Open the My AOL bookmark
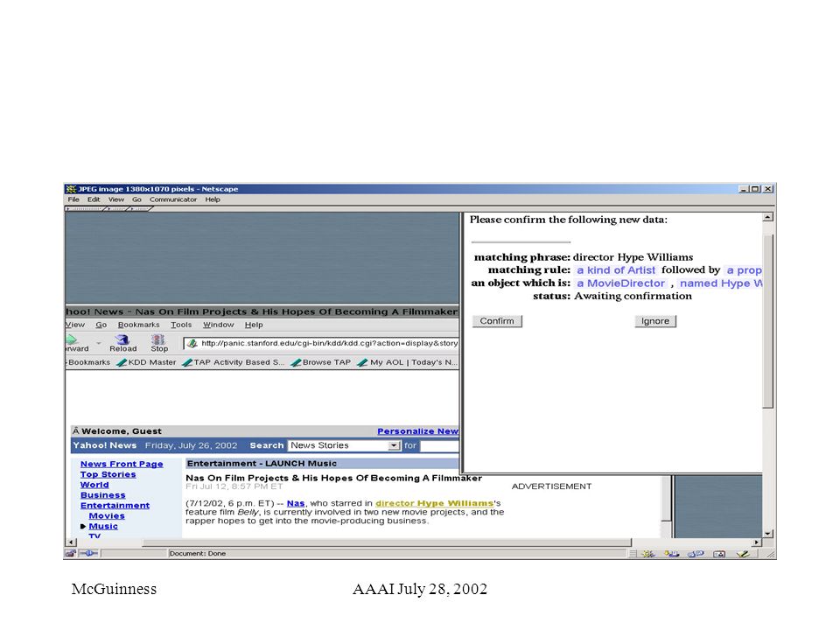840x630 pixels. tap(407, 362)
